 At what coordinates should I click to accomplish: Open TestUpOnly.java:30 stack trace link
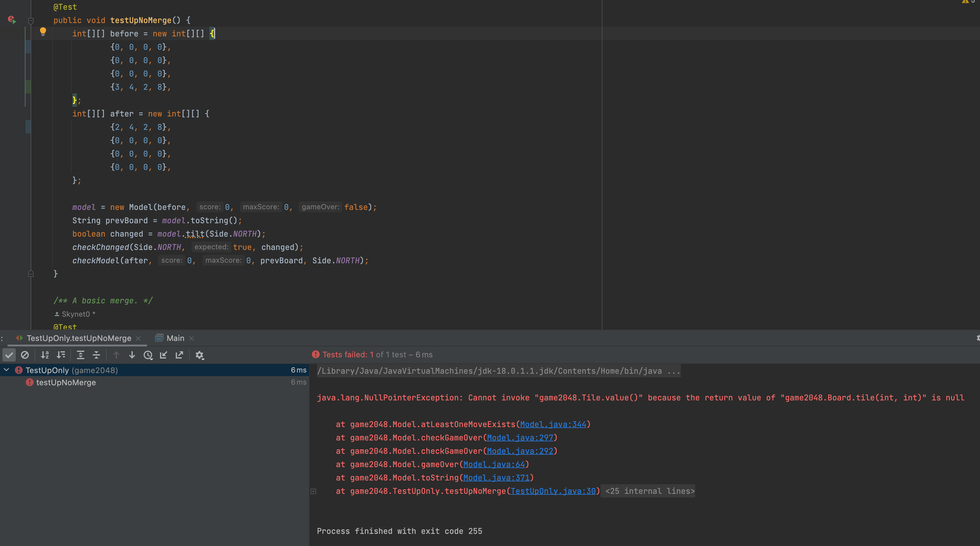pyautogui.click(x=553, y=491)
